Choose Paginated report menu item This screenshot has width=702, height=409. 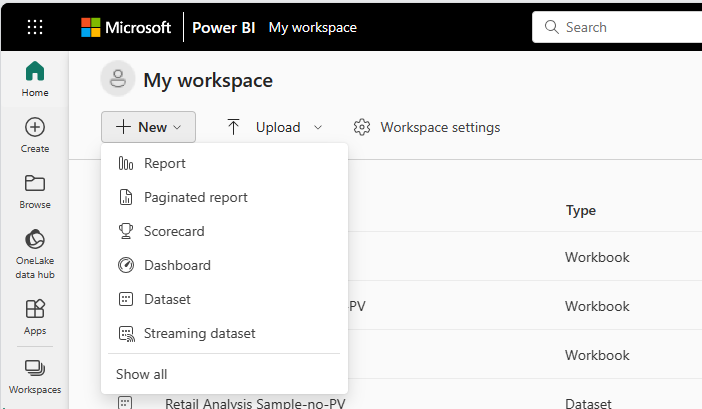(195, 197)
